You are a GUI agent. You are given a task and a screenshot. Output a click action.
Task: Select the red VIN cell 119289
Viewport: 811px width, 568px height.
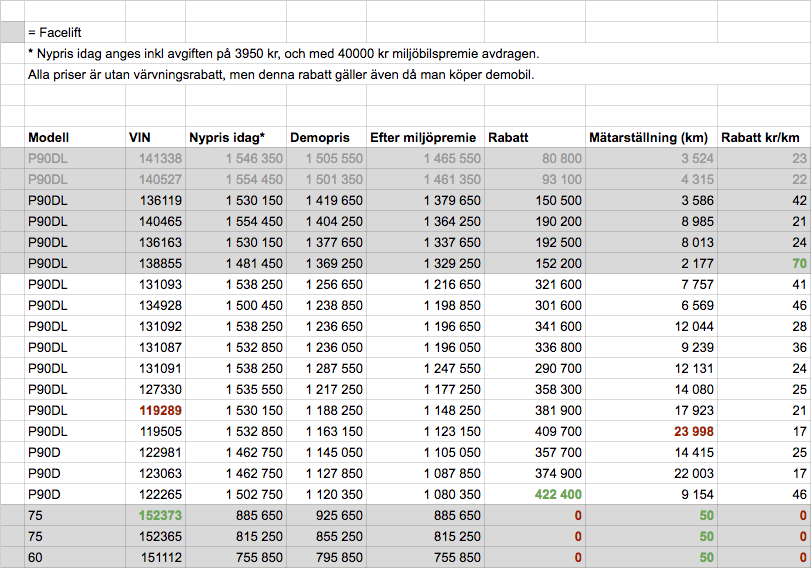[155, 410]
